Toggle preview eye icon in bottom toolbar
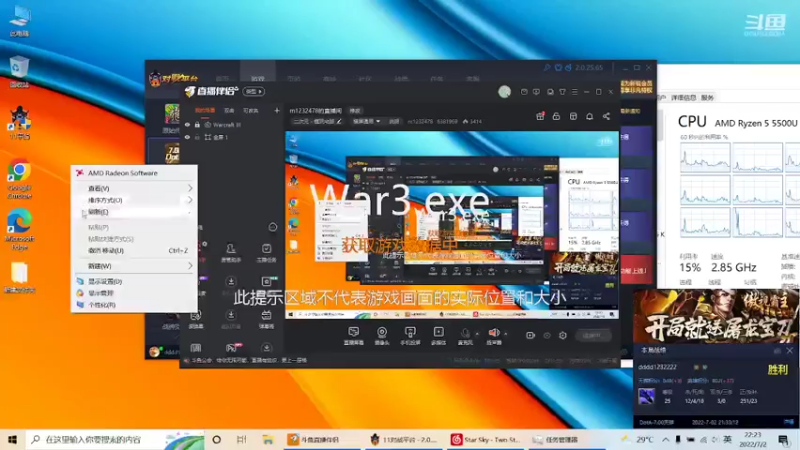 click(x=547, y=335)
